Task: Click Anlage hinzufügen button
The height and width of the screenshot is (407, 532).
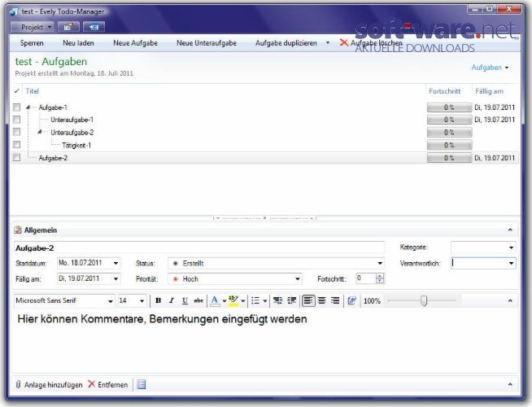Action: click(x=49, y=384)
